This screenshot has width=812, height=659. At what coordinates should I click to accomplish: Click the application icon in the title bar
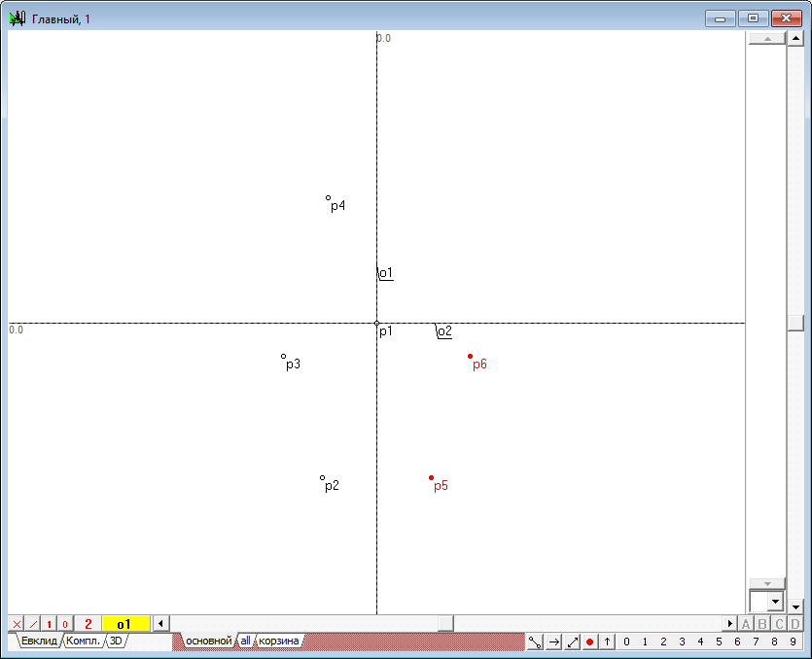coord(18,18)
